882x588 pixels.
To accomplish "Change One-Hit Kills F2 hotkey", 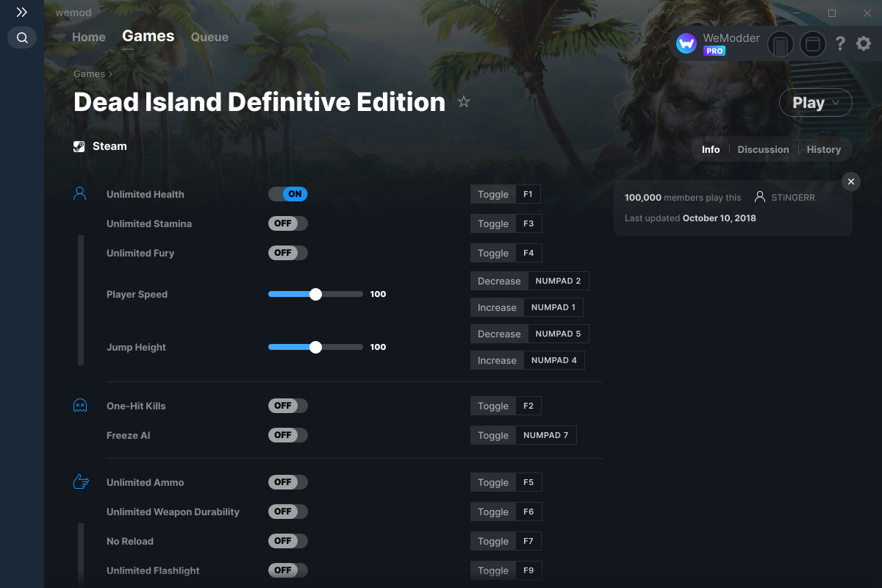I will [x=528, y=406].
